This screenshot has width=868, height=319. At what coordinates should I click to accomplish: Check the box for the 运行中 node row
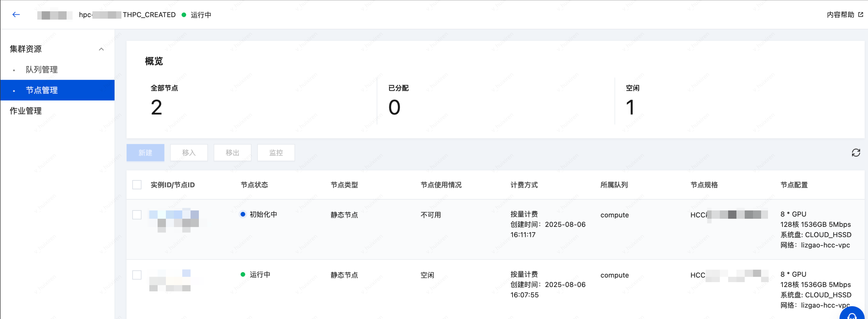click(x=137, y=275)
